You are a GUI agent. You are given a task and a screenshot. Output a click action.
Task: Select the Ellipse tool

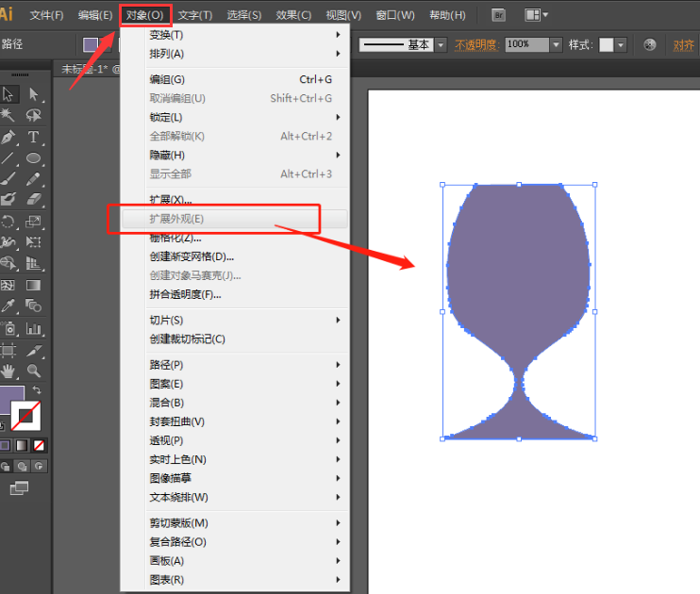point(34,158)
